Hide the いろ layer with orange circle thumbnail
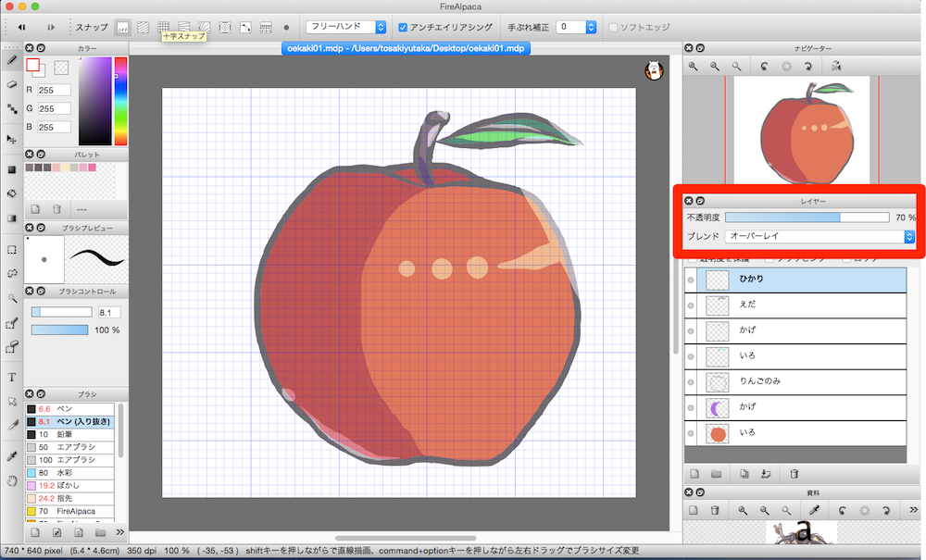 691,433
